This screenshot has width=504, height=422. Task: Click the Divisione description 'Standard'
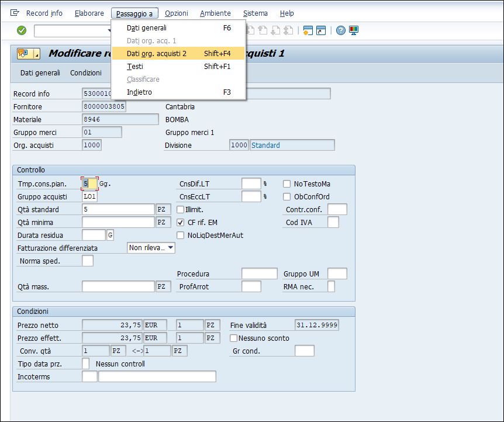pos(292,145)
